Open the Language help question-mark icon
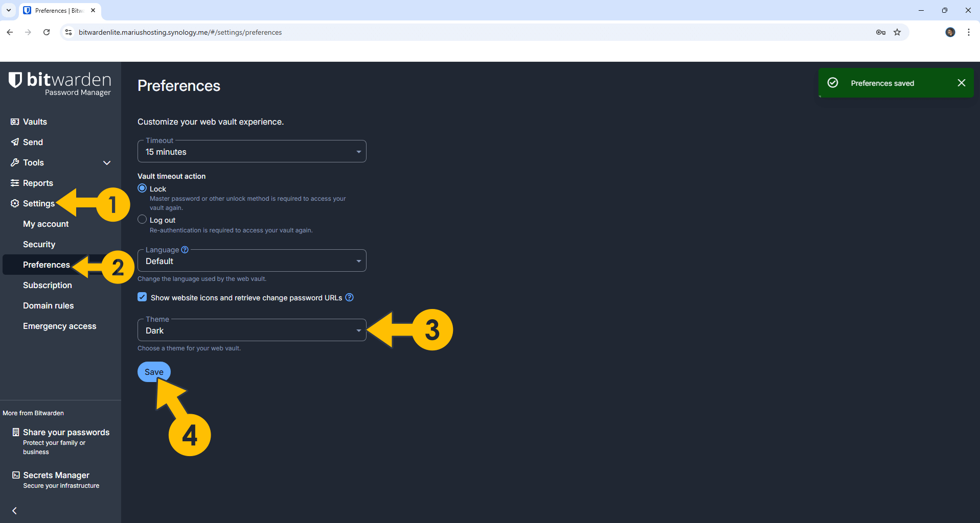This screenshot has width=980, height=523. [x=185, y=249]
